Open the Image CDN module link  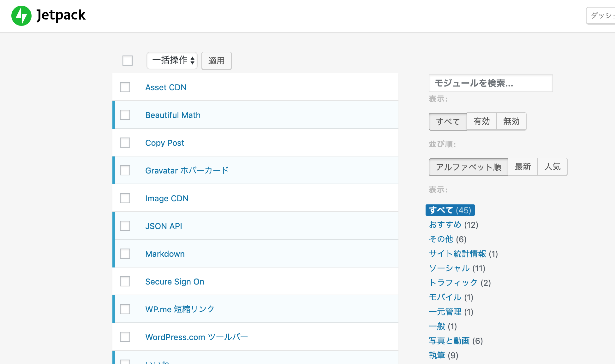point(167,198)
